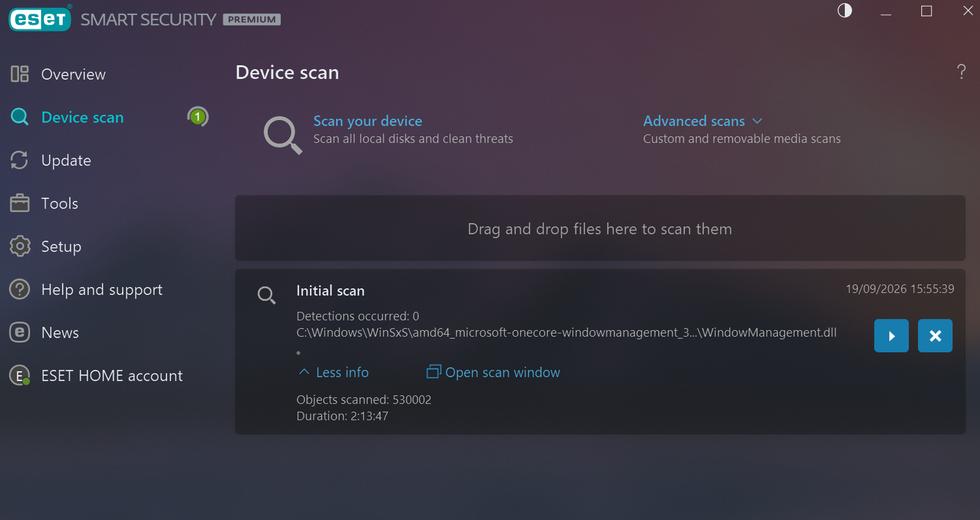
Task: Maximize the ESET window
Action: (926, 11)
